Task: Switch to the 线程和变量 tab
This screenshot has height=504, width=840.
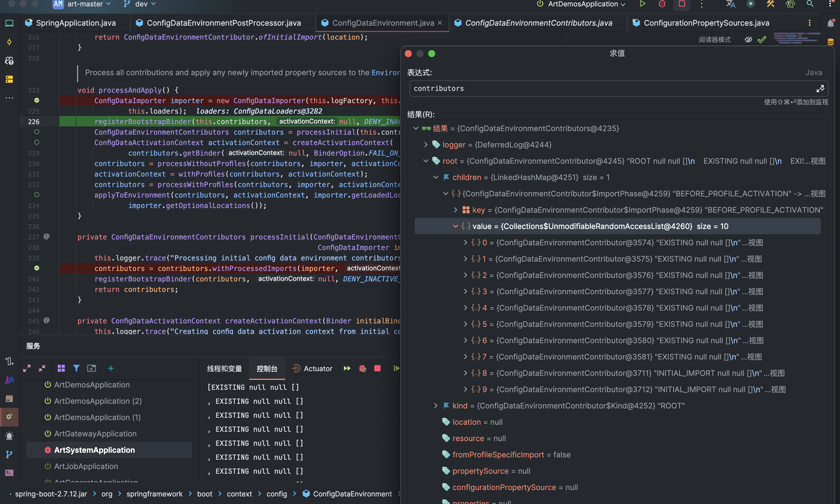Action: pos(224,369)
